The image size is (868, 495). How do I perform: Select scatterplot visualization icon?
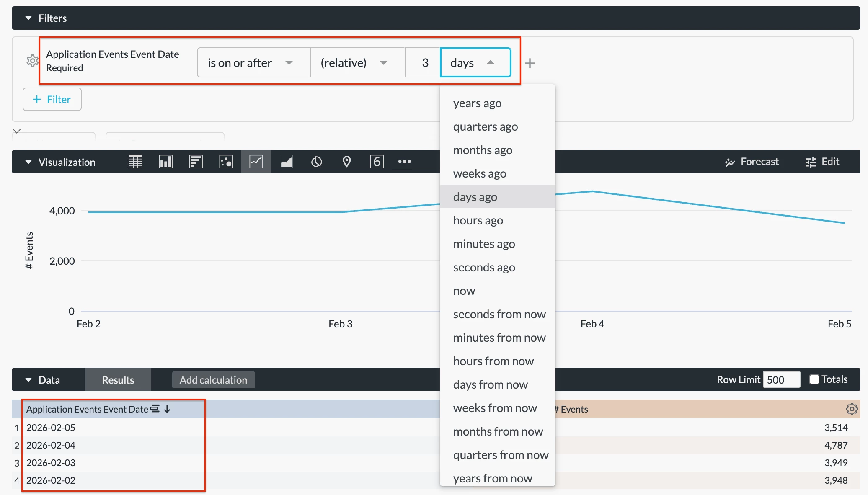pyautogui.click(x=226, y=162)
